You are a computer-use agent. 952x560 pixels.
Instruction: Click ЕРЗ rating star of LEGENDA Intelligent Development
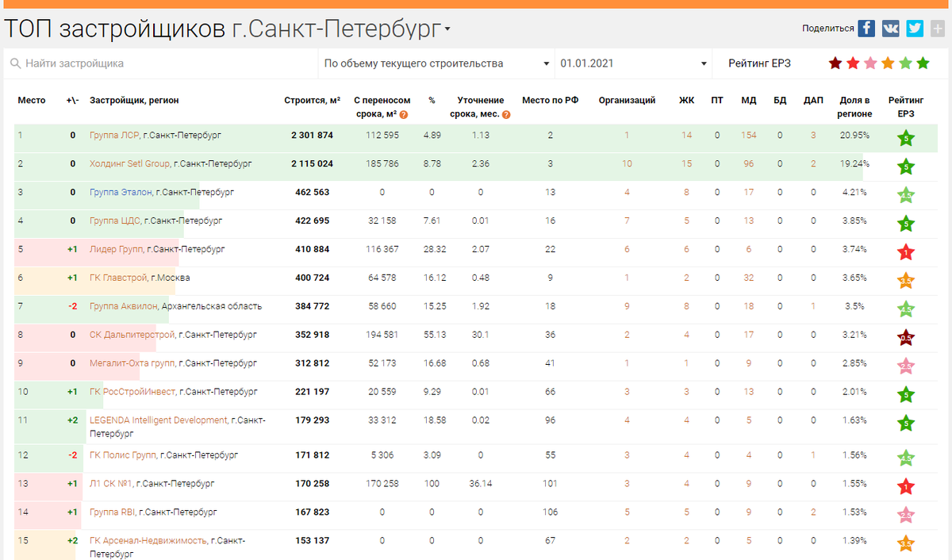(x=906, y=424)
